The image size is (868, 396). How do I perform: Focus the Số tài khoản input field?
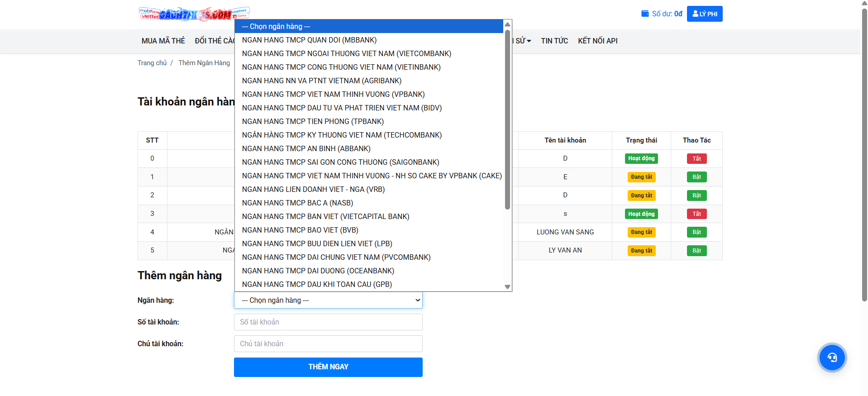328,322
